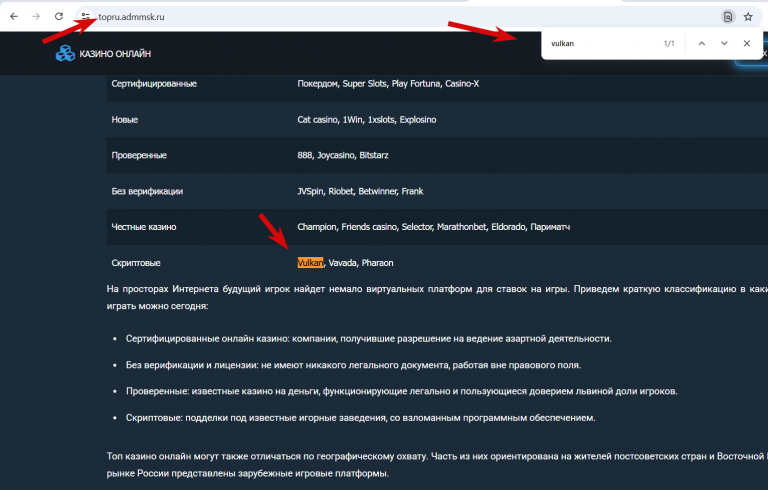Click the 'Champion, Friends casino' list cell
Screen dimensions: 768x490
tap(433, 227)
